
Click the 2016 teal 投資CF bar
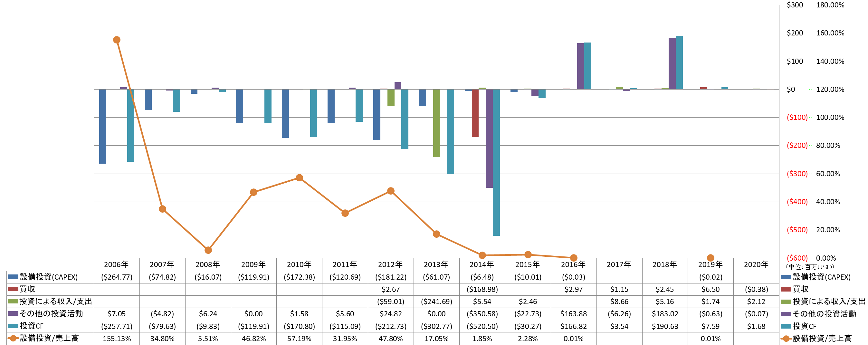587,66
